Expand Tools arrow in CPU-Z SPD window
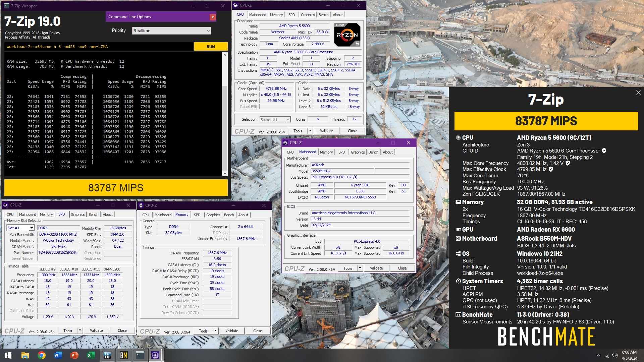This screenshot has width=644, height=362. point(80,330)
